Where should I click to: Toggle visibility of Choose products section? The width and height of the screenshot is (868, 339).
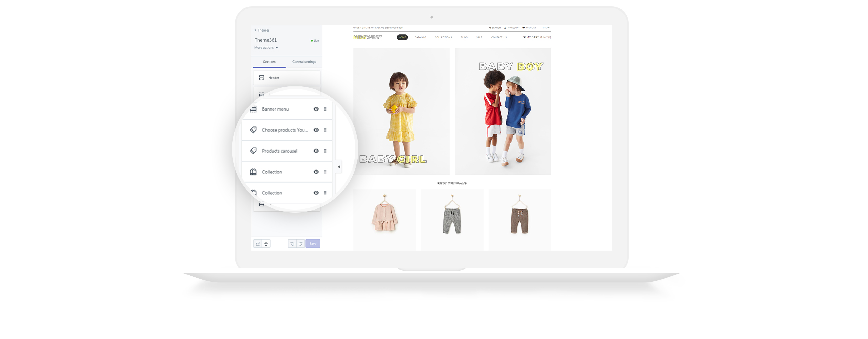click(316, 130)
